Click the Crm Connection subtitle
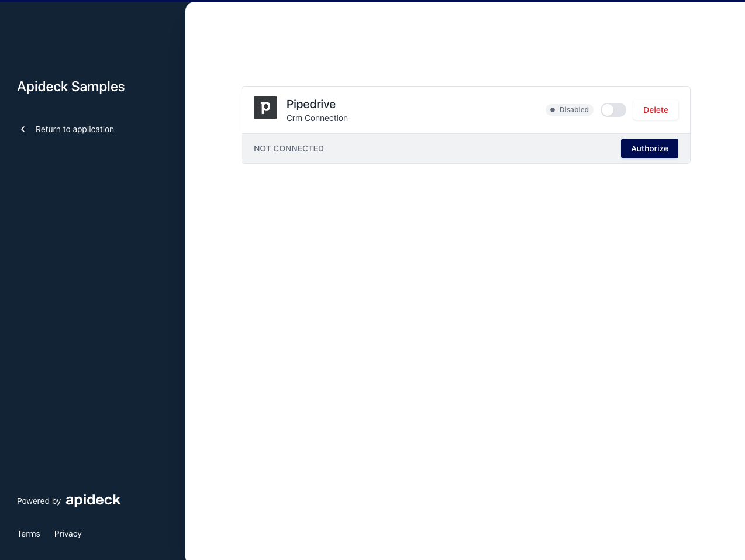745x560 pixels. (x=317, y=118)
